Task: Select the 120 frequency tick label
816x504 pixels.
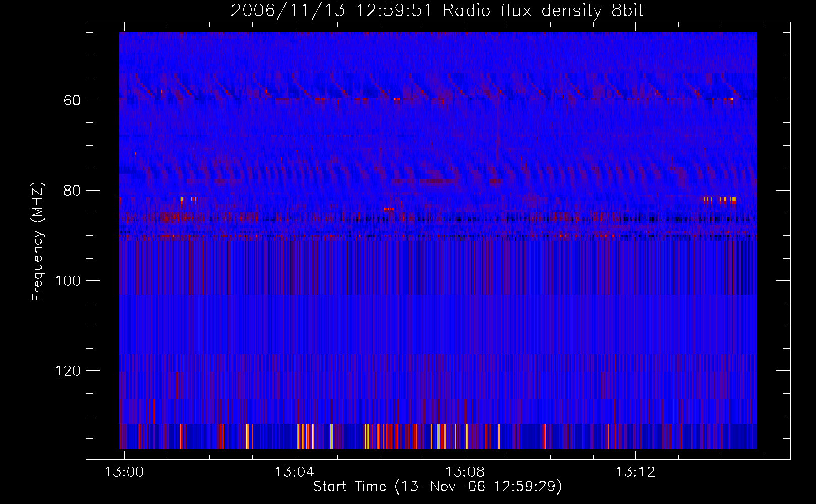Action: (68, 371)
